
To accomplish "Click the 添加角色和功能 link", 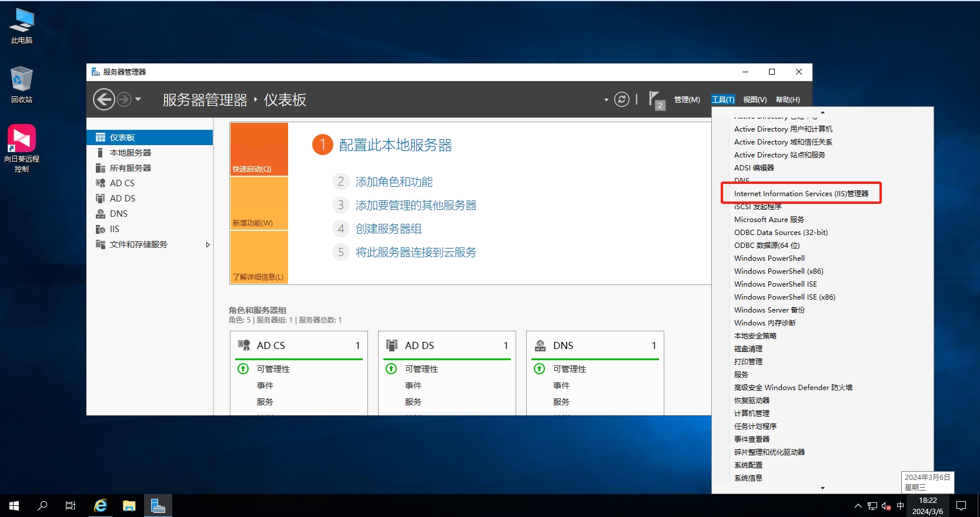I will pos(394,182).
